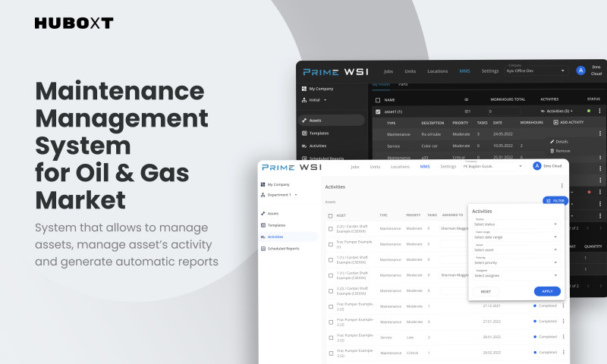The height and width of the screenshot is (364, 607).
Task: Click the Assets wrench icon in light sidebar
Action: point(263,214)
